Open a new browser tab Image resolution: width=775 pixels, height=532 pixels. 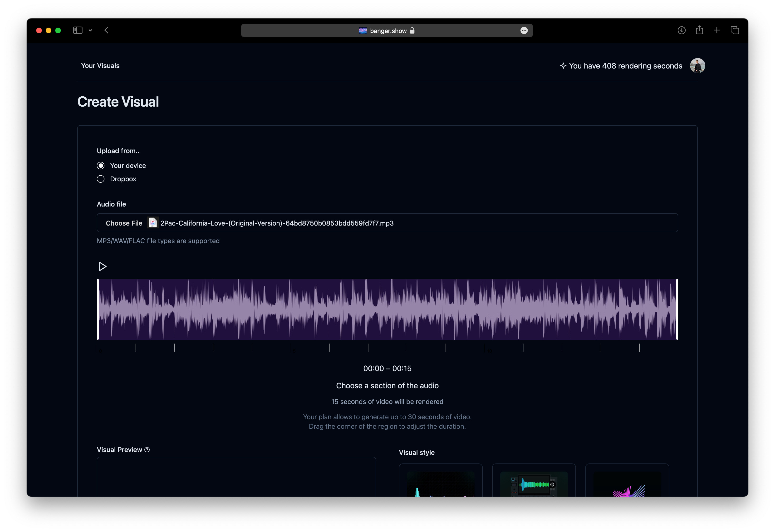click(717, 30)
